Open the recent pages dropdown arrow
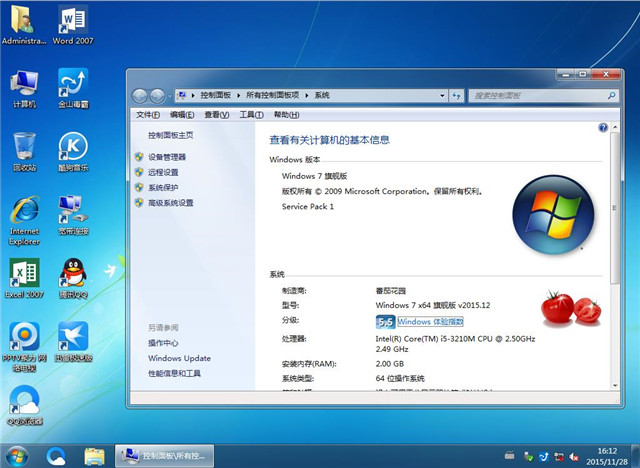The width and height of the screenshot is (640, 468). point(169,96)
